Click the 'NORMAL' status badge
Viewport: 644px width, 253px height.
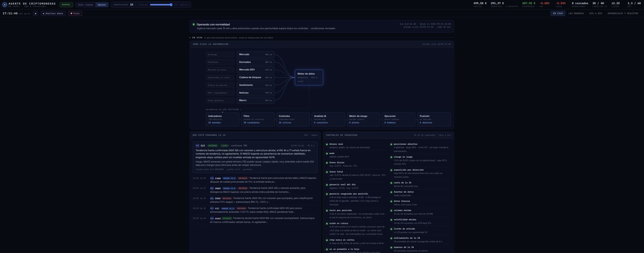[x=66, y=5]
